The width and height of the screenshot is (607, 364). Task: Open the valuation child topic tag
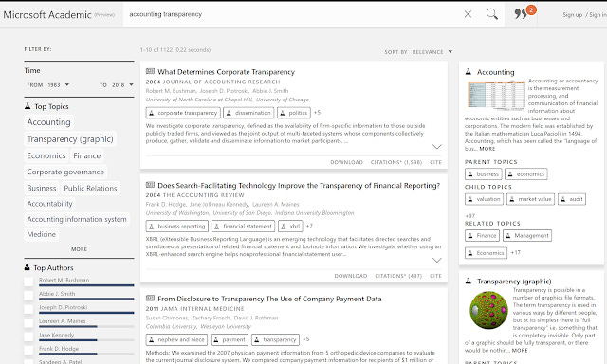coord(484,199)
